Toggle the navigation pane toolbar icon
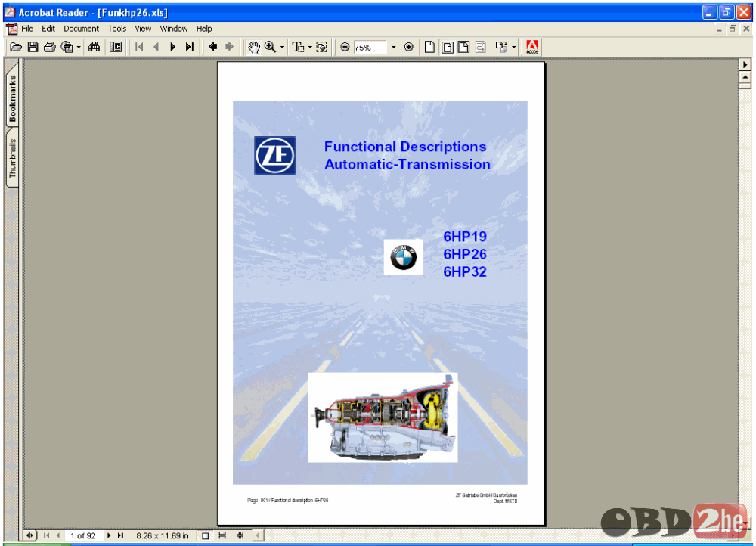The height and width of the screenshot is (546, 756). (x=116, y=47)
